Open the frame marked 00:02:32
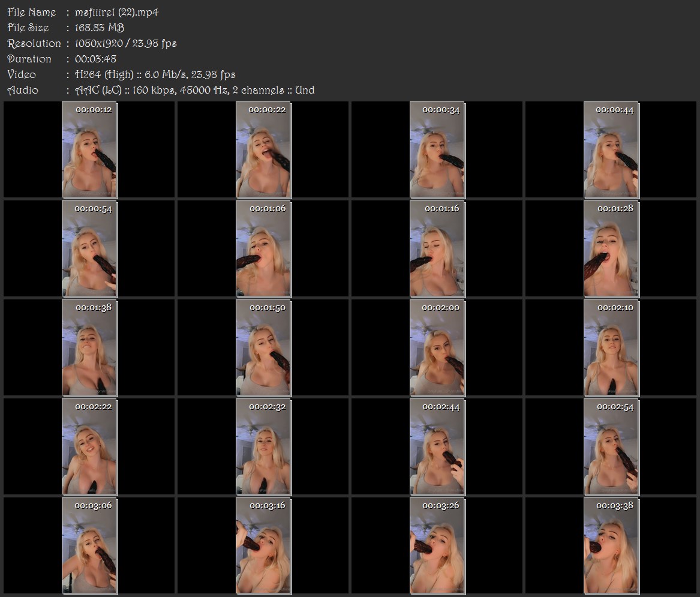Image resolution: width=700 pixels, height=597 pixels. [x=263, y=447]
